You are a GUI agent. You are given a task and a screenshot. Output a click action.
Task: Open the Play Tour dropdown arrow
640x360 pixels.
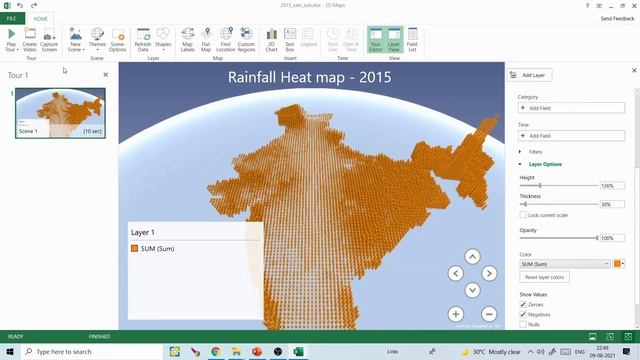pyautogui.click(x=18, y=50)
